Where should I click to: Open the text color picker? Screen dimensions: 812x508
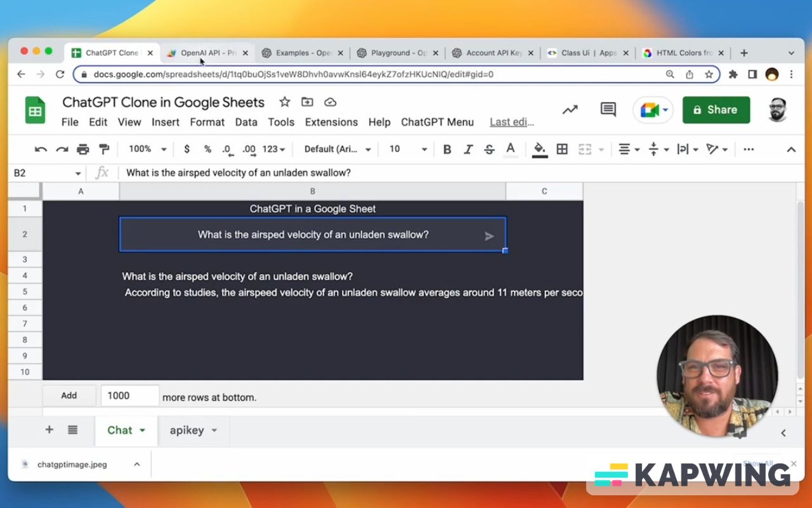point(511,149)
